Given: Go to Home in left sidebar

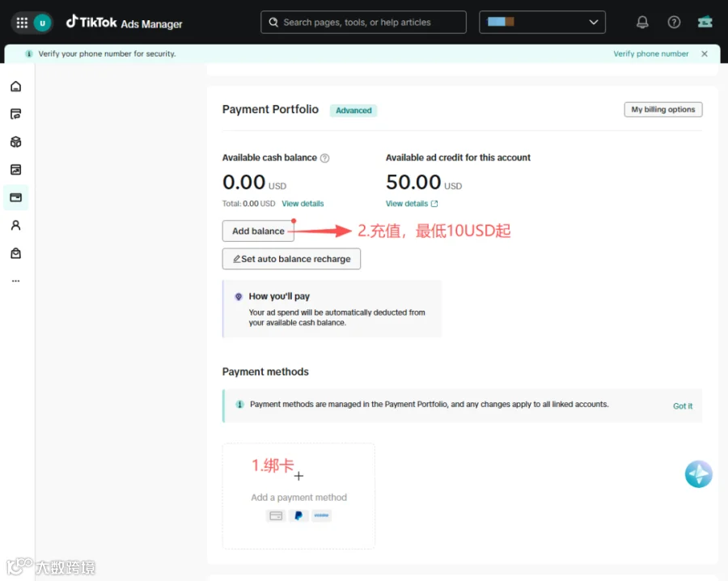Looking at the screenshot, I should point(16,87).
